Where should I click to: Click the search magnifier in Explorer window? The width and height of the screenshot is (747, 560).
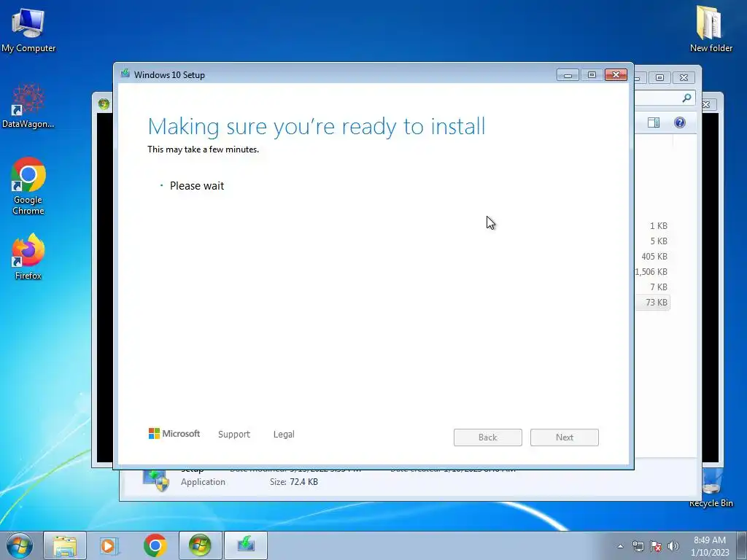[x=686, y=98]
